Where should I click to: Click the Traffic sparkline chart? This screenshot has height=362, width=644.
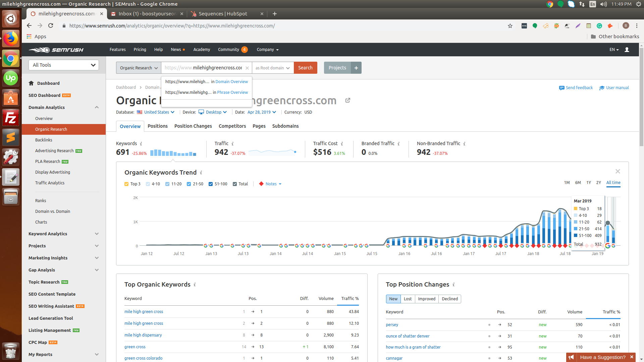pos(272,152)
